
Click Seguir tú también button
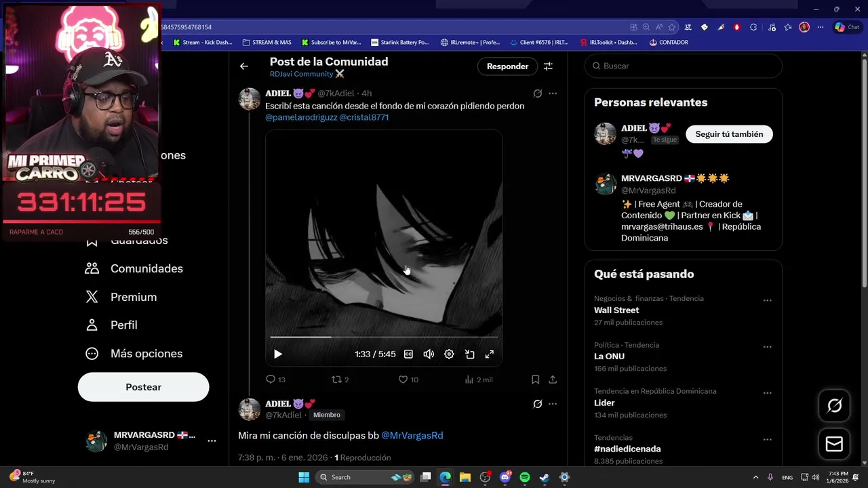coord(729,134)
